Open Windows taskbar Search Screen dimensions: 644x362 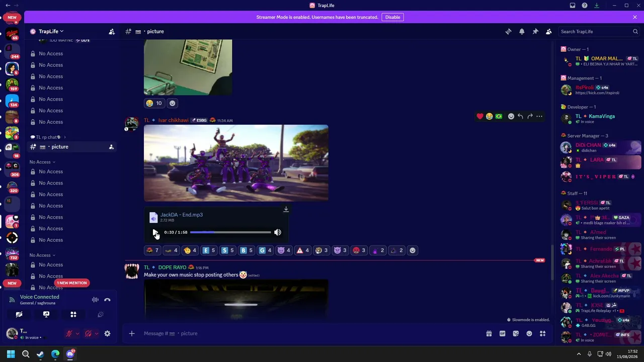pos(26,354)
